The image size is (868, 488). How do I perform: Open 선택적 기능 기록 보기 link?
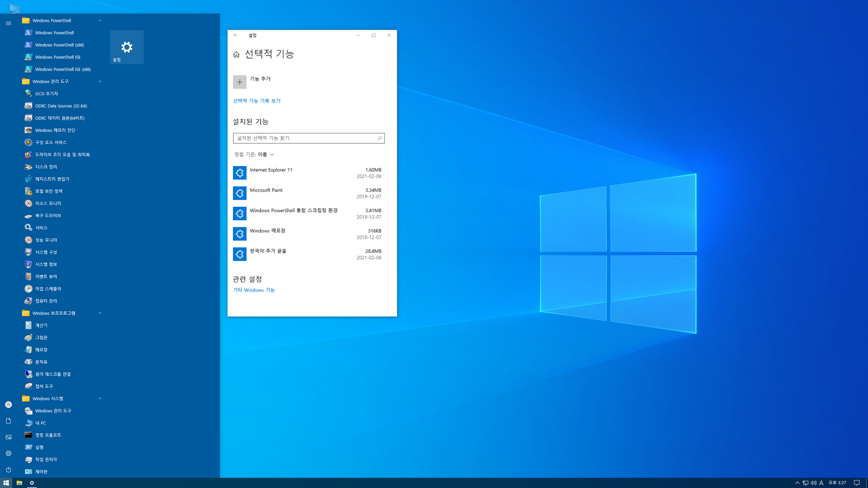click(257, 101)
